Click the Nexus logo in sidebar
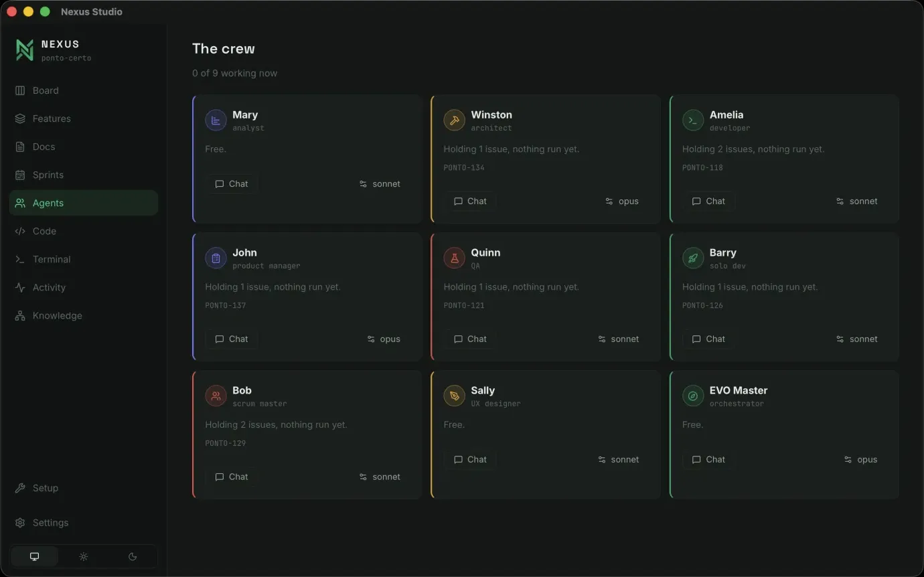This screenshot has height=577, width=924. (25, 50)
